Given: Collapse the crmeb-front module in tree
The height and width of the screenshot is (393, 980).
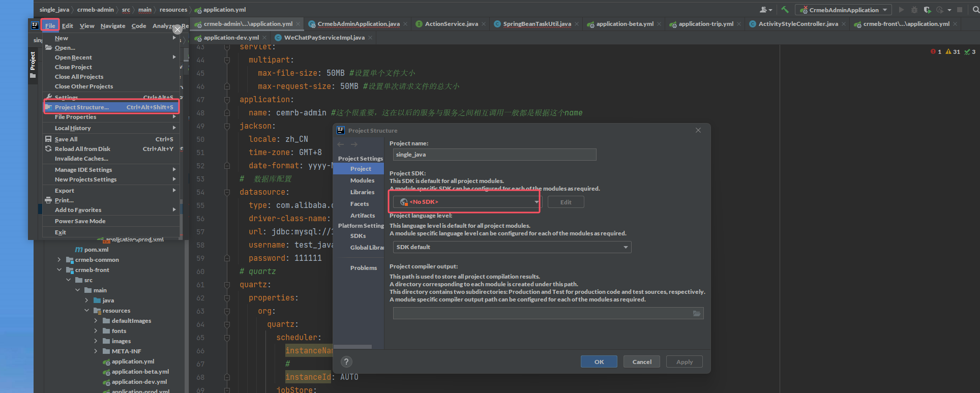Looking at the screenshot, I should coord(59,270).
